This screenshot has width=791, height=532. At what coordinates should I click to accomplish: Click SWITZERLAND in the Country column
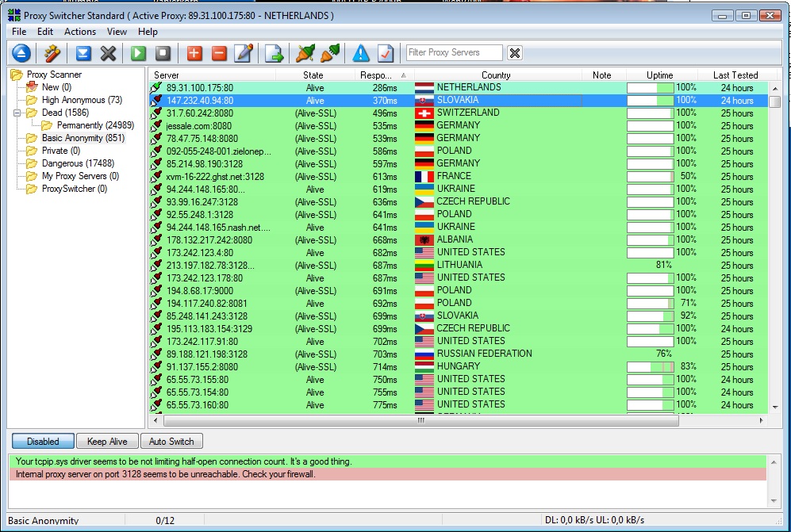pos(468,113)
